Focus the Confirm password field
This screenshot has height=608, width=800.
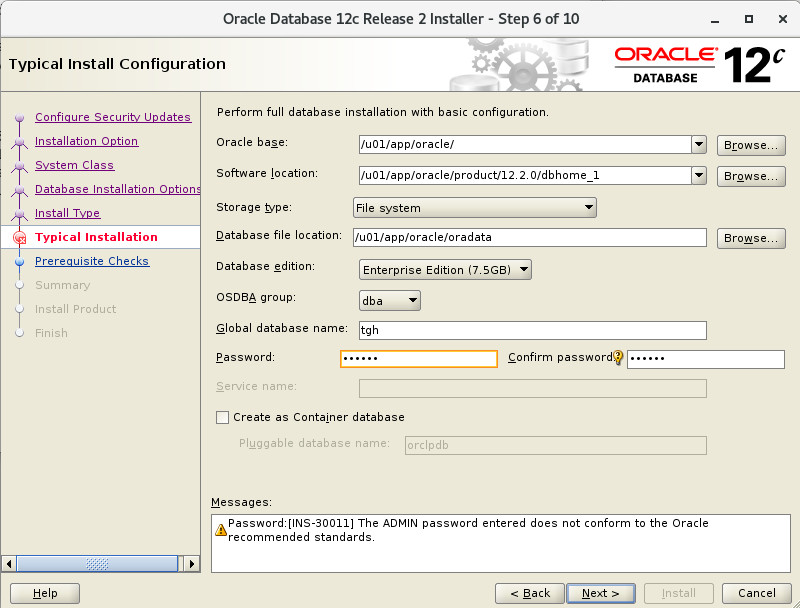[706, 359]
